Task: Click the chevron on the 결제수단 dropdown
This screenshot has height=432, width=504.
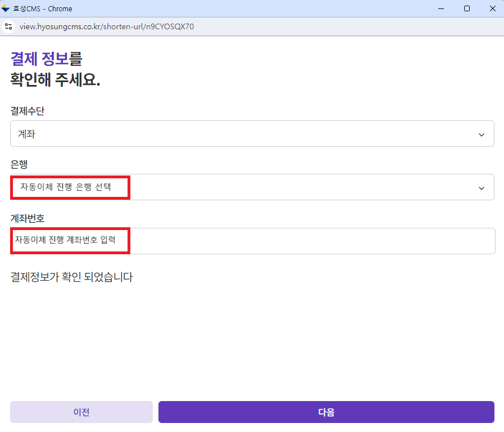Action: [482, 134]
